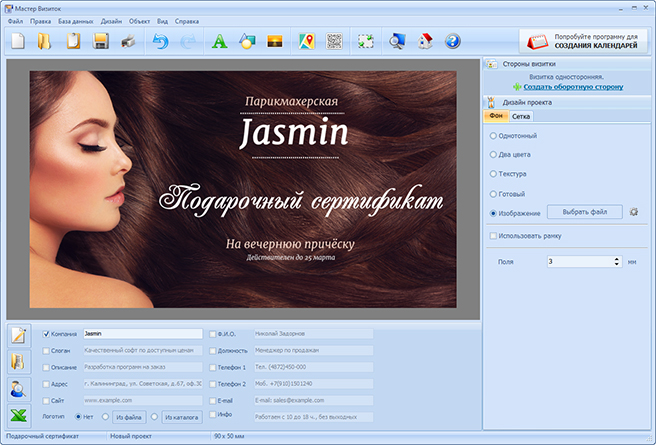The height and width of the screenshot is (445, 656).
Task: Select Готовый background option
Action: click(493, 194)
